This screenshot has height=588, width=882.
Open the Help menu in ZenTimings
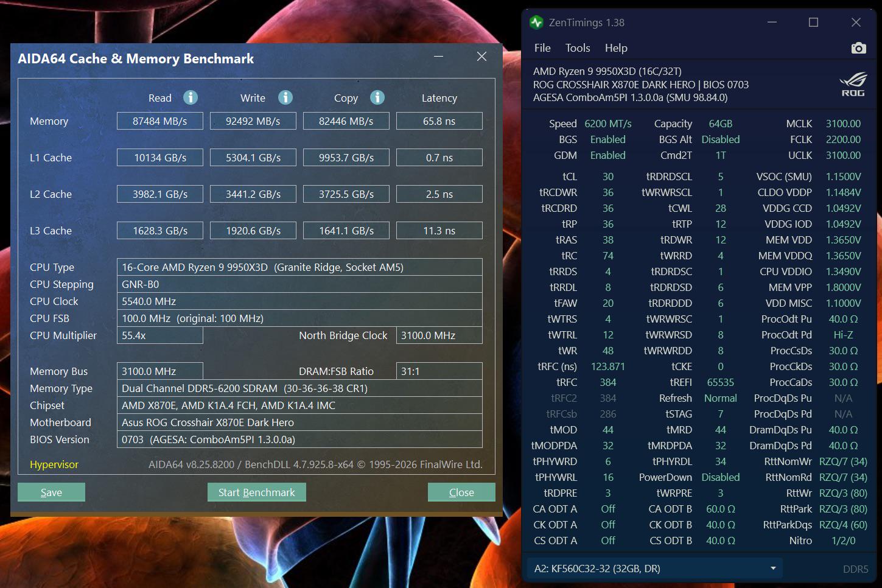coord(615,48)
